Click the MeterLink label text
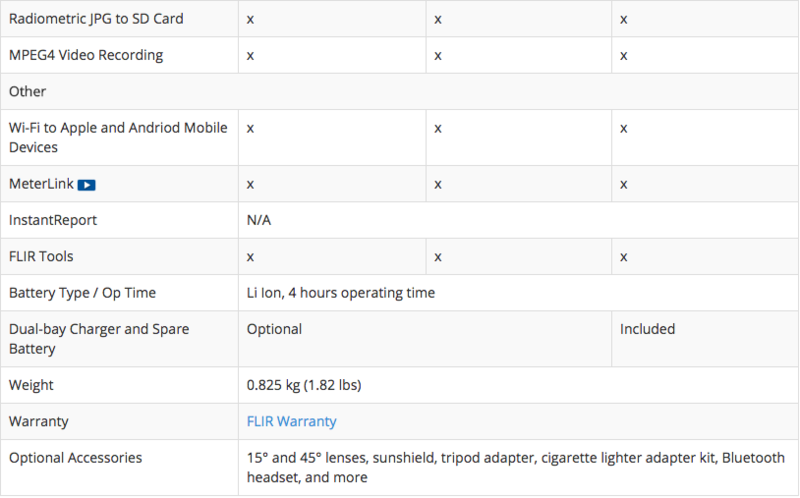Viewport: 800px width, 498px height. (41, 184)
